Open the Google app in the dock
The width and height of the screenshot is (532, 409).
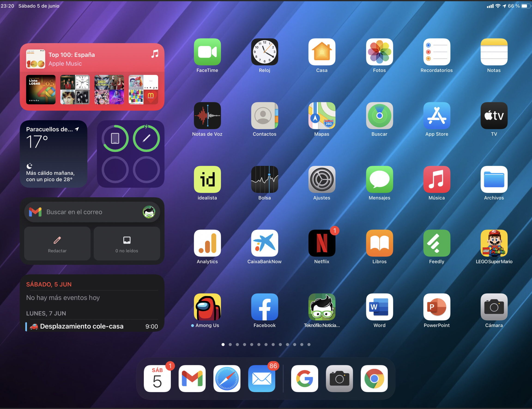point(305,378)
